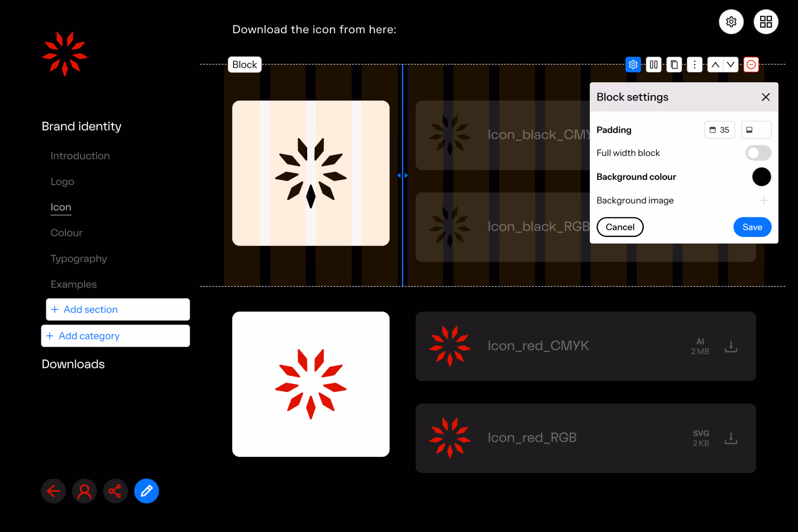Open the Introduction section
This screenshot has width=798, height=532.
pyautogui.click(x=80, y=156)
